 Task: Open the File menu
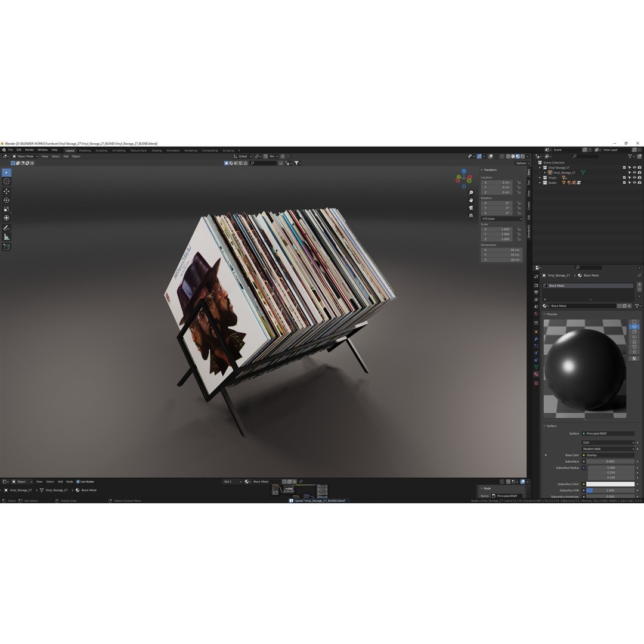[11, 150]
